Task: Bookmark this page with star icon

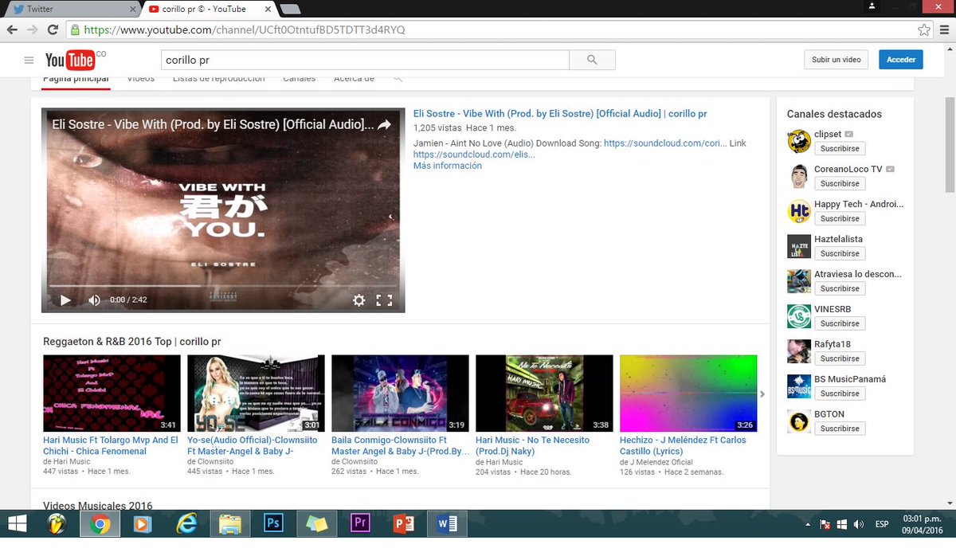Action: 923,30
